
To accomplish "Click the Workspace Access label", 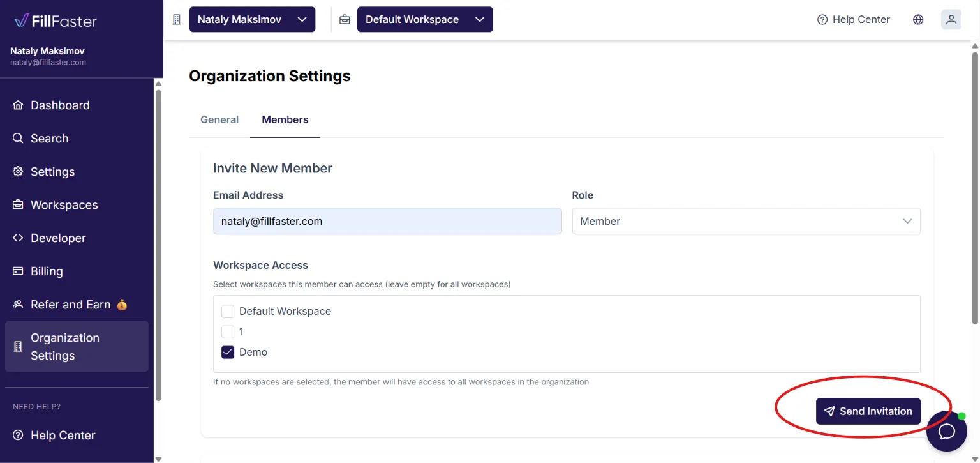I will coord(260,266).
